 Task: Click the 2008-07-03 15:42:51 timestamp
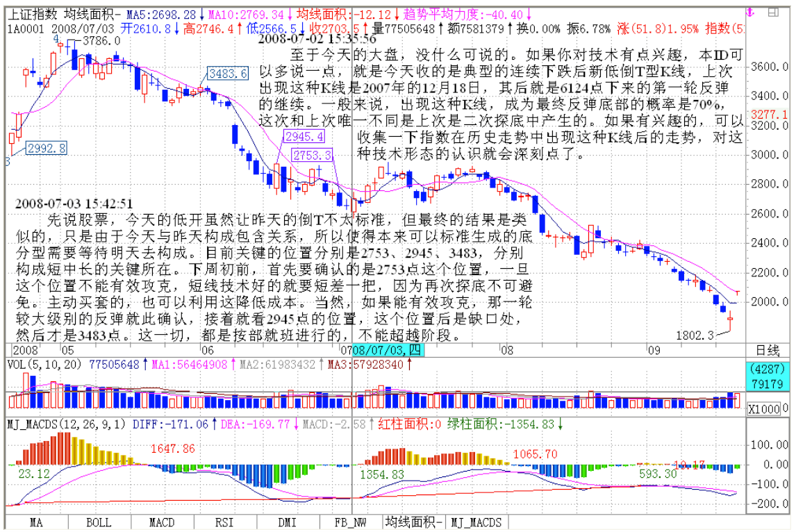point(74,203)
